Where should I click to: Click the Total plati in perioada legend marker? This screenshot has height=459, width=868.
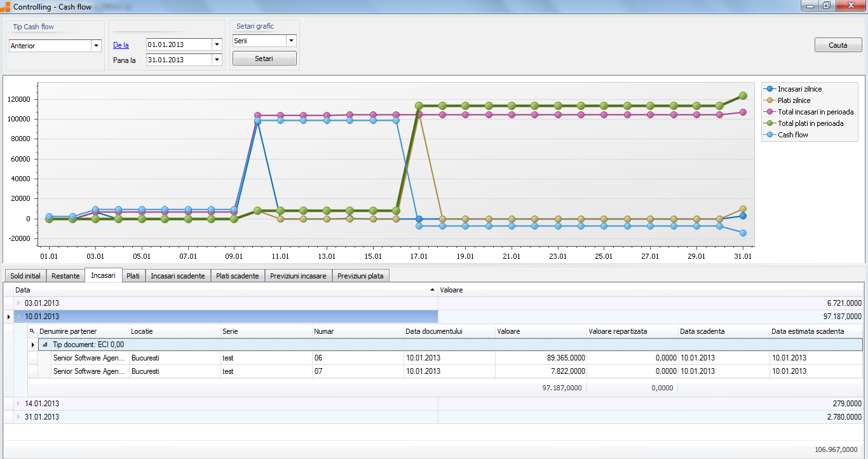770,123
